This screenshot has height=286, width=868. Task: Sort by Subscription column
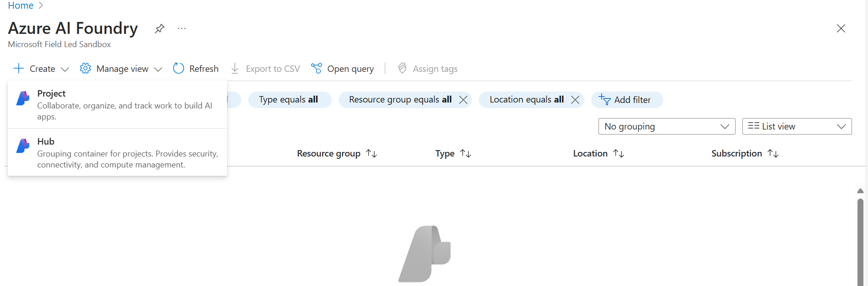pyautogui.click(x=773, y=154)
